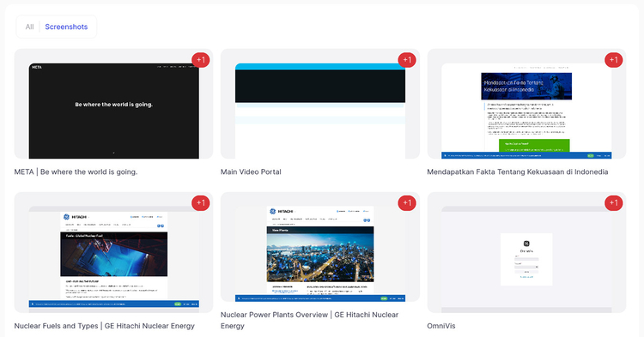
Task: Select the Screenshots tab
Action: [66, 27]
